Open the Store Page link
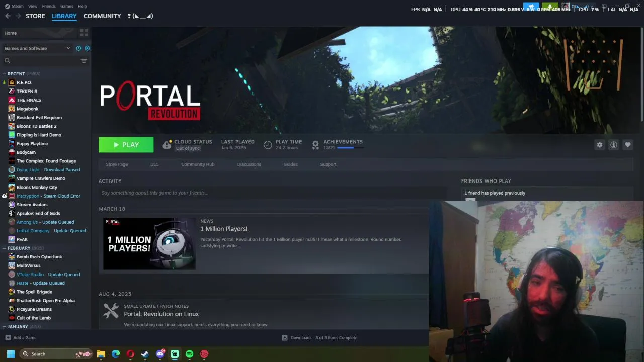644x362 pixels. point(117,164)
